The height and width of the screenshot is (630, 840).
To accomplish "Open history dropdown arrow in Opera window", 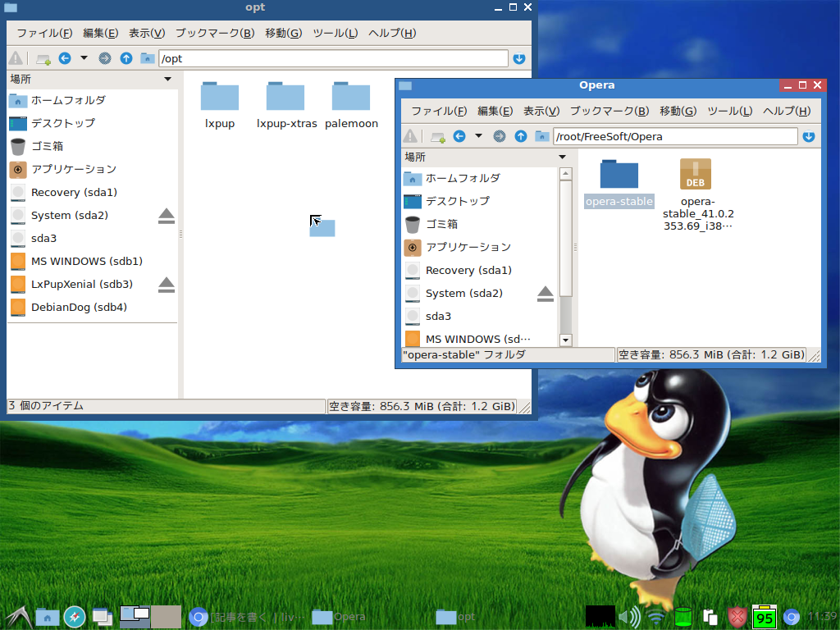I will point(478,135).
